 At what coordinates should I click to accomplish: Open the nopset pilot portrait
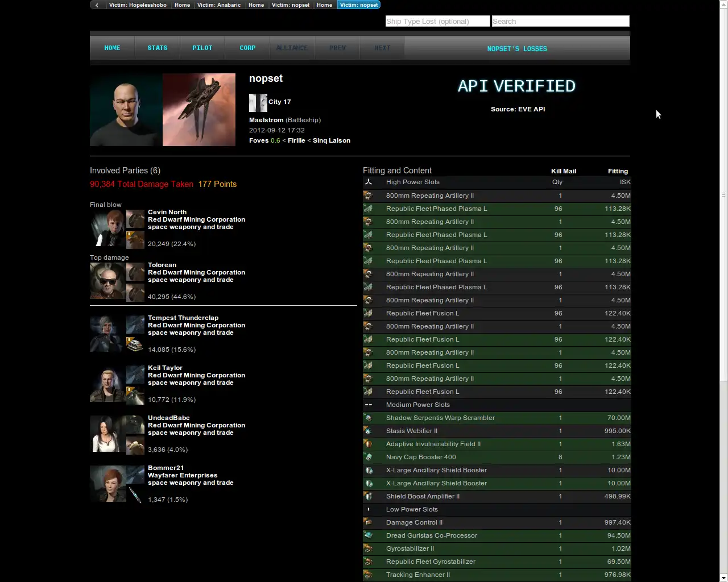pos(126,110)
